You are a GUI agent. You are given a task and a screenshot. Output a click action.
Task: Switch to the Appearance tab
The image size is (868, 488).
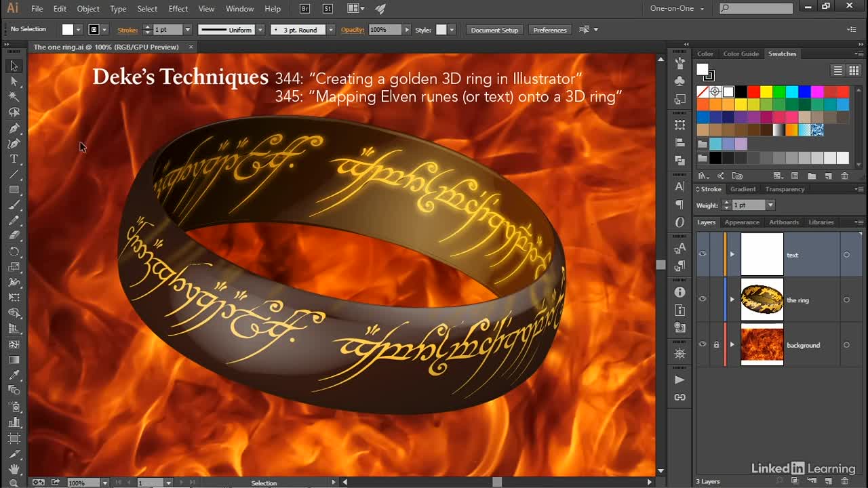tap(742, 222)
